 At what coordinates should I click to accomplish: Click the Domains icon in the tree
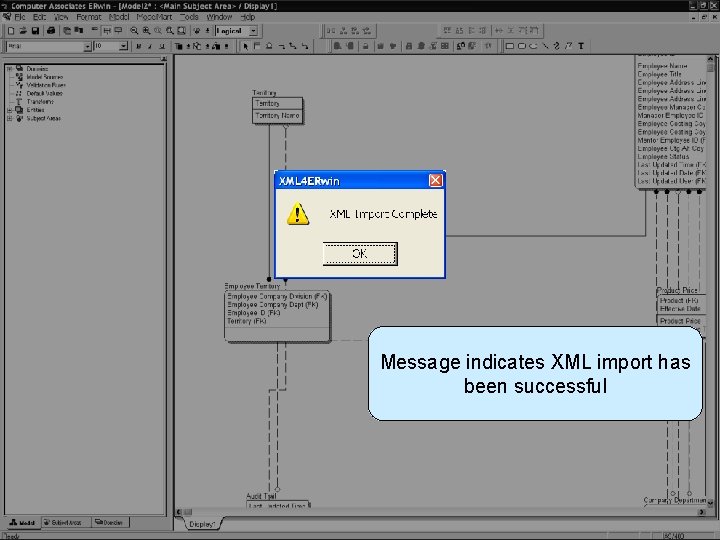[19, 68]
